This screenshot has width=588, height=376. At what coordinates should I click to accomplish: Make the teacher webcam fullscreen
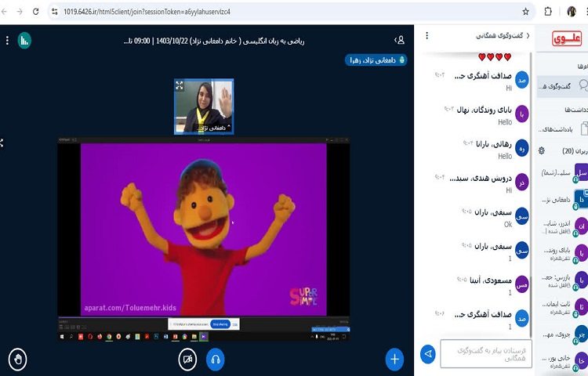(180, 85)
